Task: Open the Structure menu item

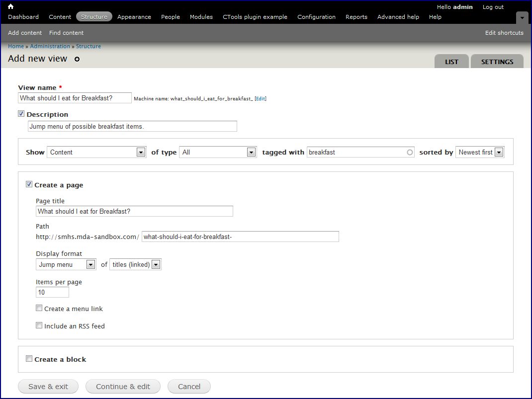Action: (94, 16)
